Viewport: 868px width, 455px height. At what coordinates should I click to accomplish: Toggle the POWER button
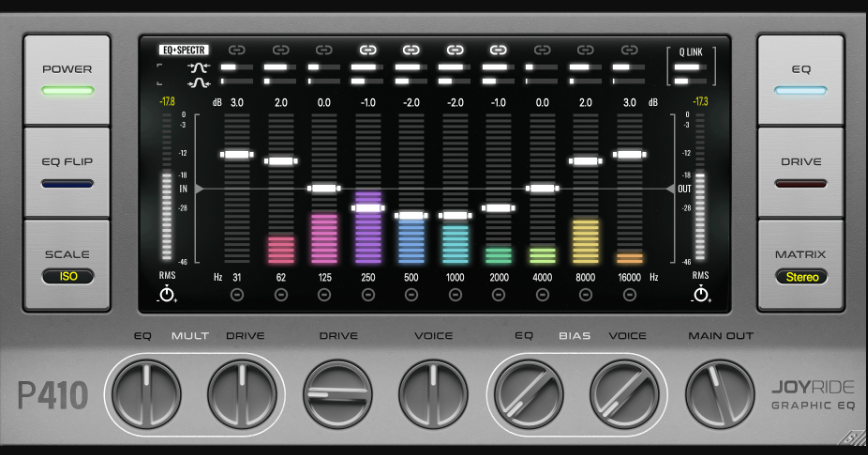pos(67,80)
